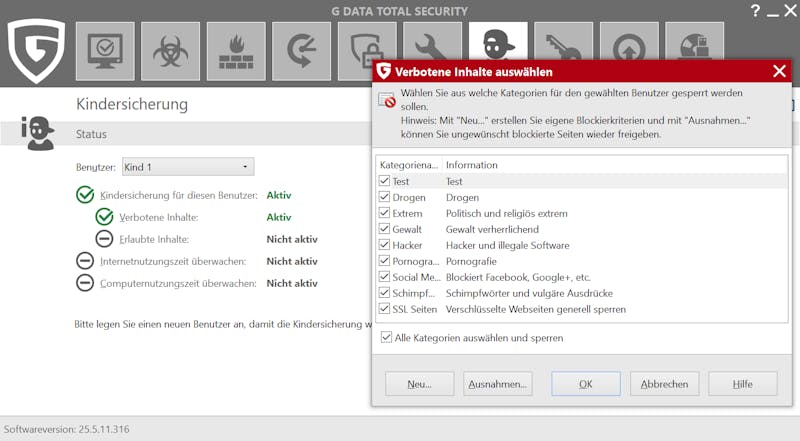Screen dimensions: 800x441
Task: Select 'Blockiert Facebook, Google+, etc.' text
Action: coord(518,277)
